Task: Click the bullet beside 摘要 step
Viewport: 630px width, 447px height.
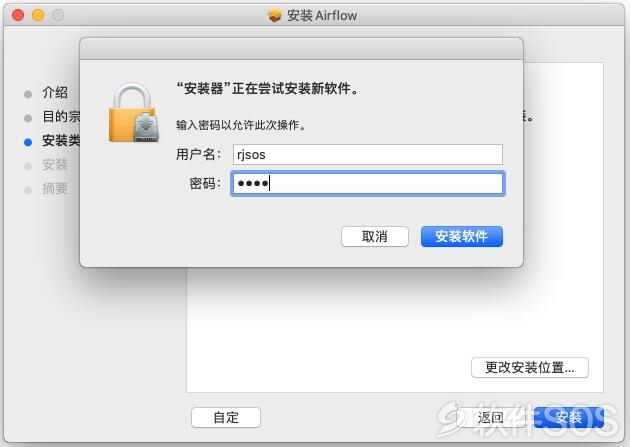Action: tap(28, 190)
